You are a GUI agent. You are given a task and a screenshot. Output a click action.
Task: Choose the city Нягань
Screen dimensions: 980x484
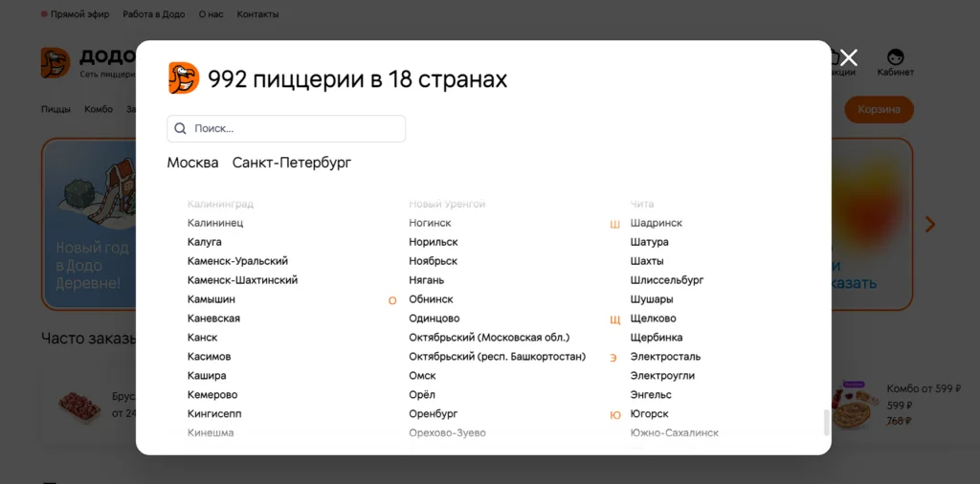(x=427, y=280)
